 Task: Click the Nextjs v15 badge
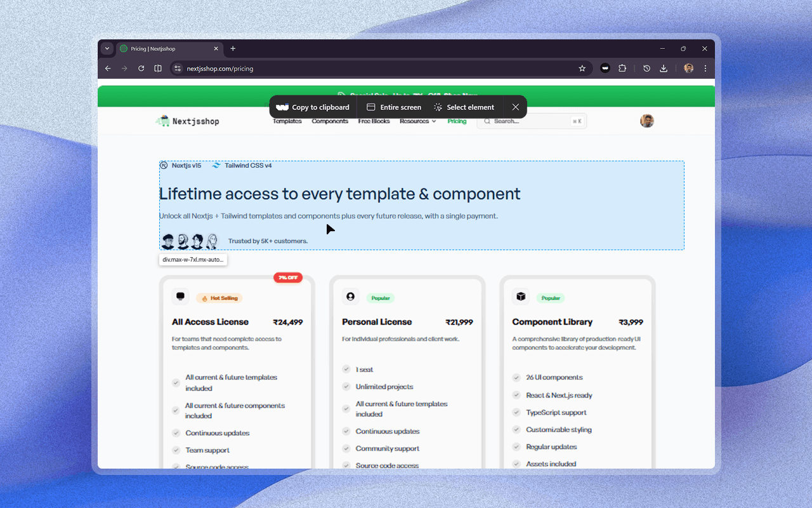181,166
